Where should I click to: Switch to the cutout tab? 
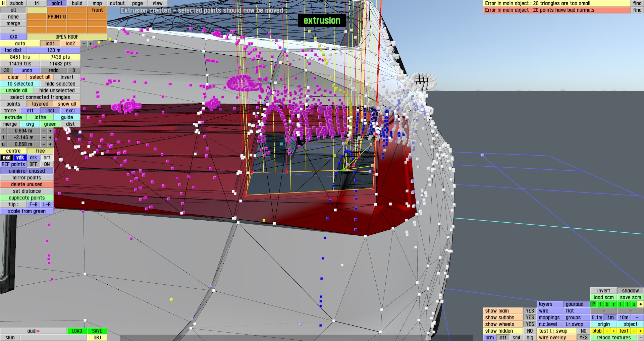point(117,3)
